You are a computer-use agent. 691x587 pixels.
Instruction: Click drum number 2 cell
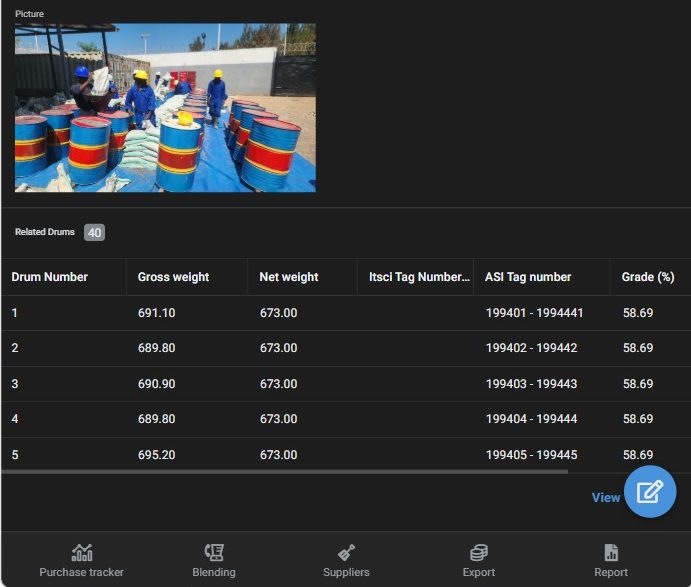(15, 348)
